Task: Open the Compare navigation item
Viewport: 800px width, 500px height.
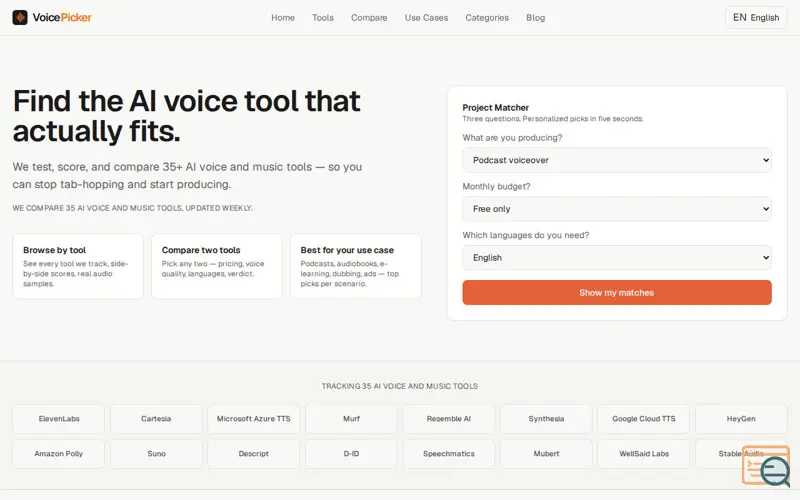Action: pos(369,17)
